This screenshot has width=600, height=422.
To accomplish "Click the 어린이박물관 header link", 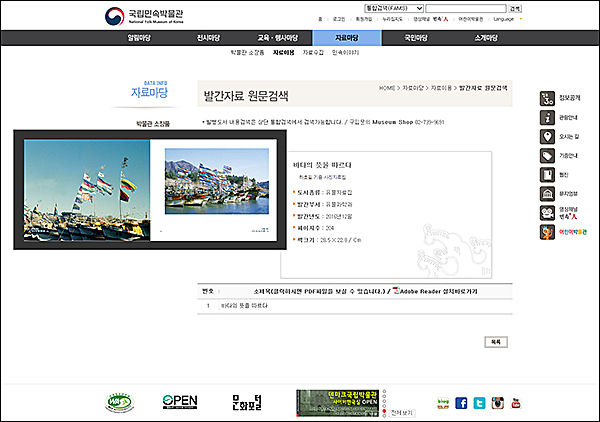I will pos(471,19).
